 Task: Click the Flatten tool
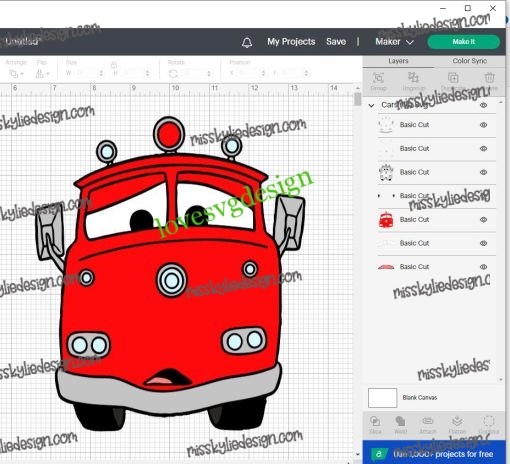coord(457,425)
